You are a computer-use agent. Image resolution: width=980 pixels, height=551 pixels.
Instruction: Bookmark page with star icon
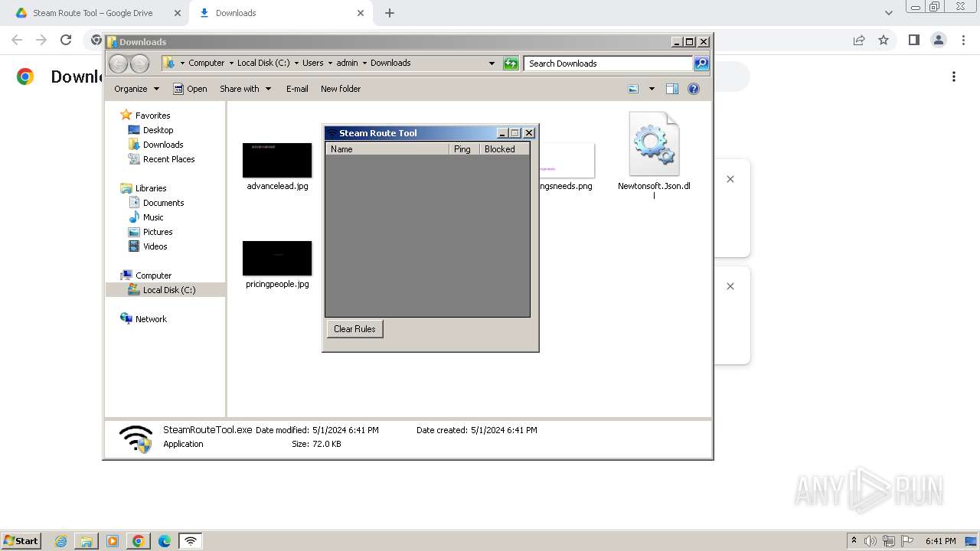[x=884, y=40]
